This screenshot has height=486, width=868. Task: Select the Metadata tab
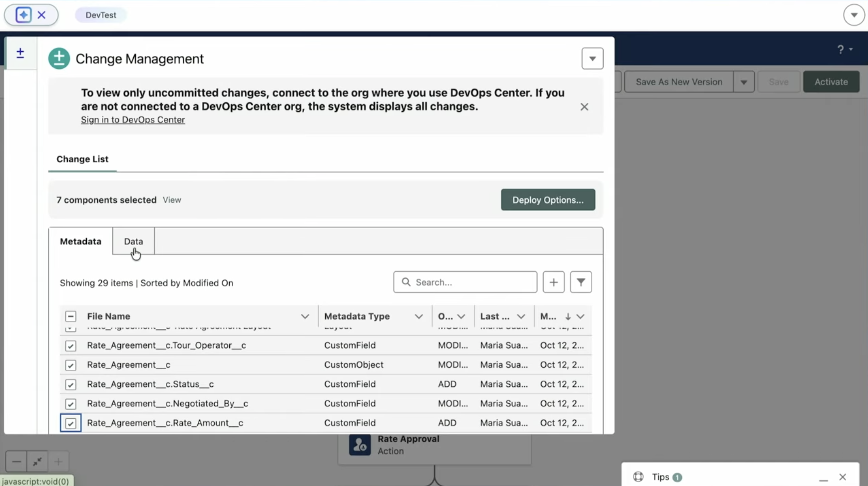click(80, 242)
